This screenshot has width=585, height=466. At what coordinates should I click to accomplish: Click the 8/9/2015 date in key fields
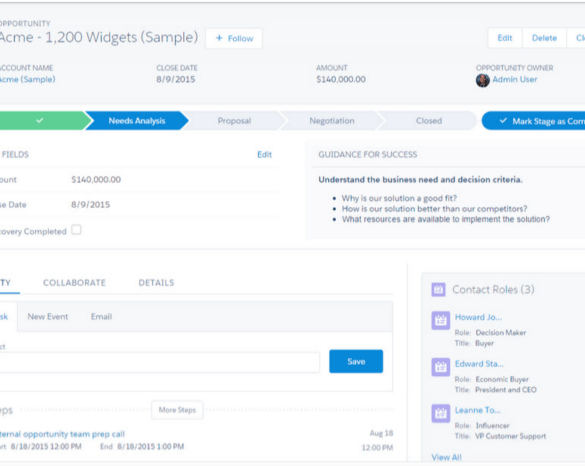pos(91,204)
